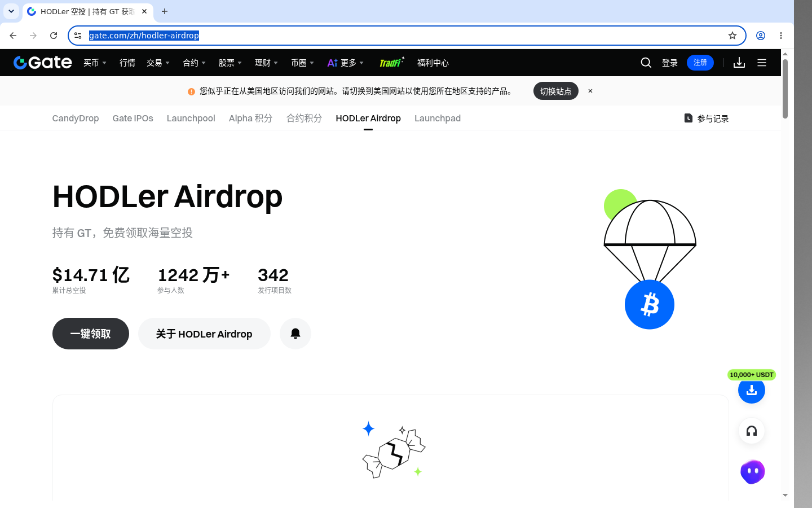The height and width of the screenshot is (508, 812).
Task: Click the 登录 login link
Action: pyautogui.click(x=670, y=63)
